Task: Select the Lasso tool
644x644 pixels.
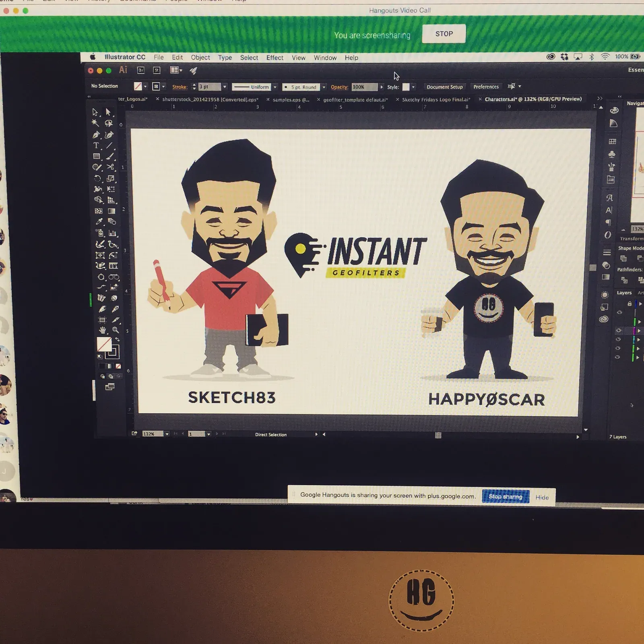Action: point(109,123)
